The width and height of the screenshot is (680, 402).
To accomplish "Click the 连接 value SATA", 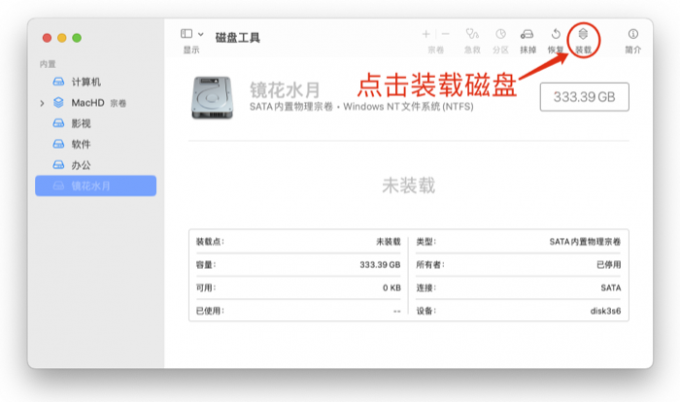I will pos(611,288).
